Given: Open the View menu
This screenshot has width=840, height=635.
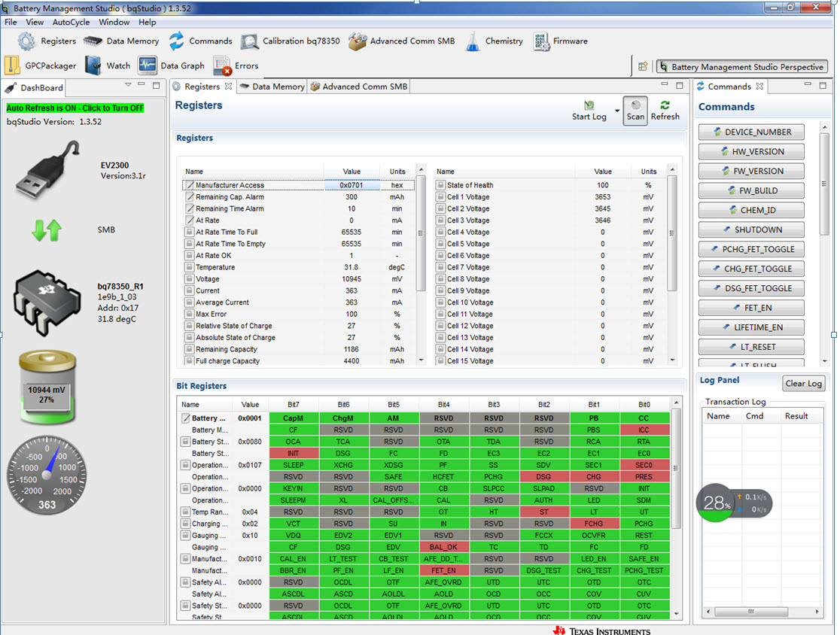Looking at the screenshot, I should (35, 22).
